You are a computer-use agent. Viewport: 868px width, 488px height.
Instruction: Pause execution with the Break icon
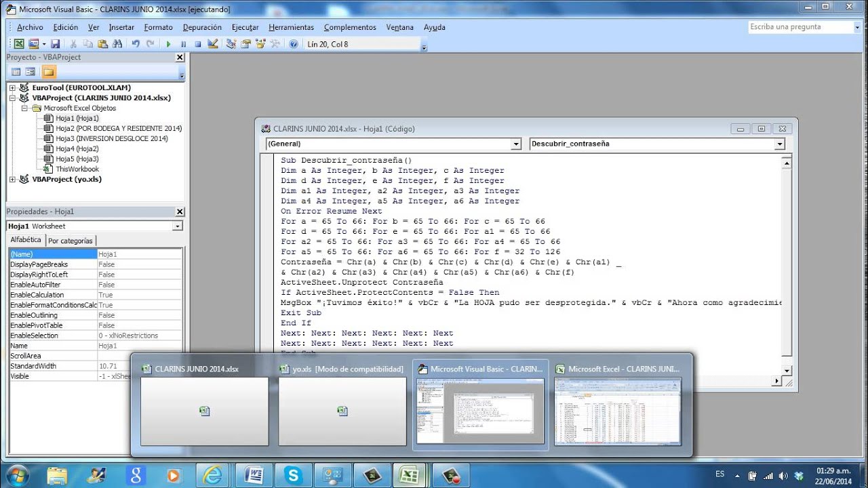pos(183,43)
